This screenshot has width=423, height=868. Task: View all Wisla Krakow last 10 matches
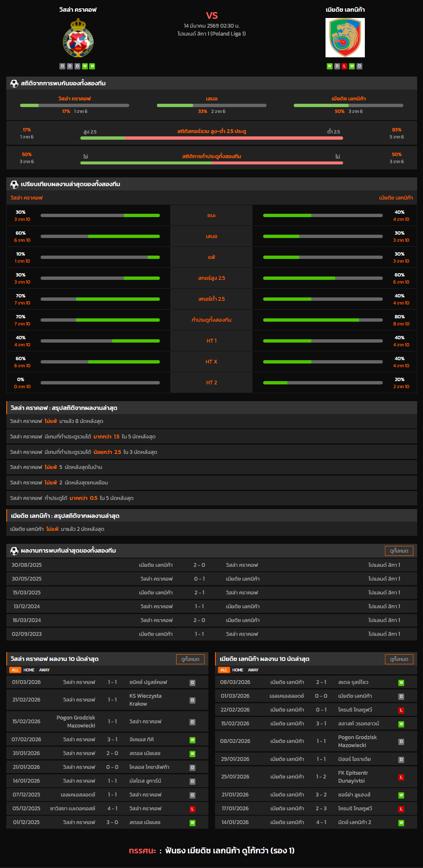[190, 659]
